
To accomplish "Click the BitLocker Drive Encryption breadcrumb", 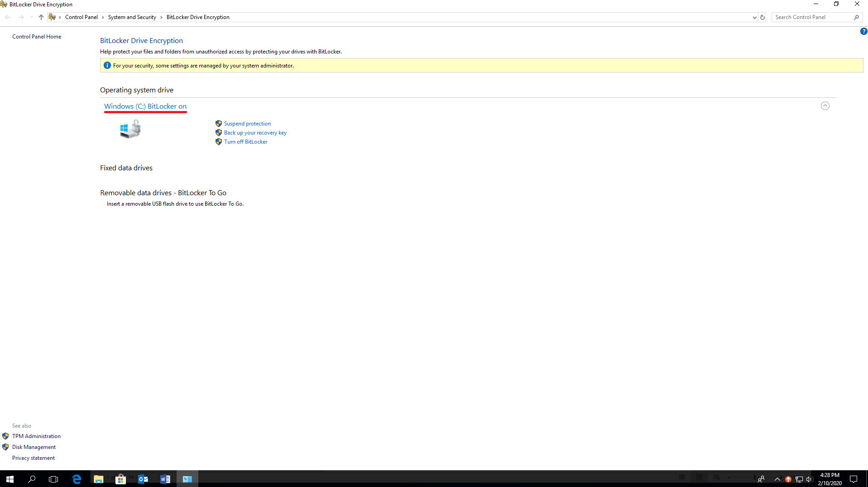I will [198, 17].
